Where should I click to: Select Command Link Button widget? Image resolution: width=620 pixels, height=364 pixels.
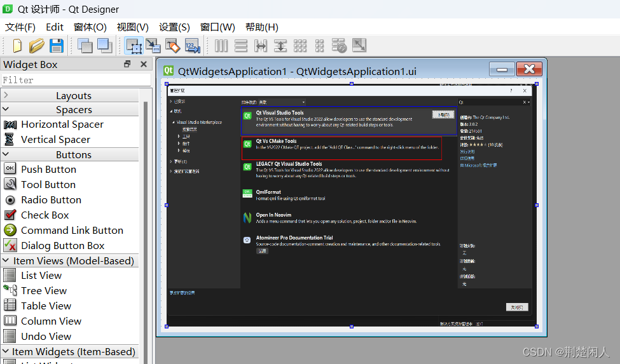(72, 231)
